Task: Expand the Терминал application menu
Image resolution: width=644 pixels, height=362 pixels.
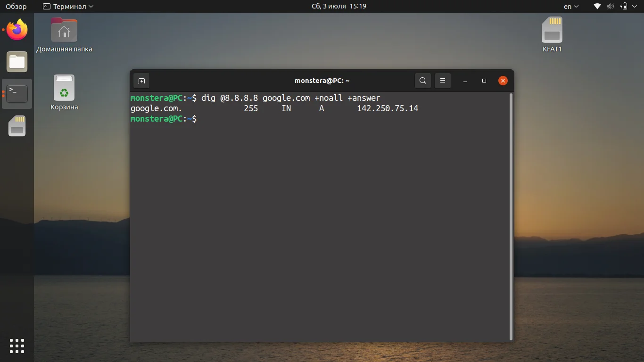Action: pos(66,6)
